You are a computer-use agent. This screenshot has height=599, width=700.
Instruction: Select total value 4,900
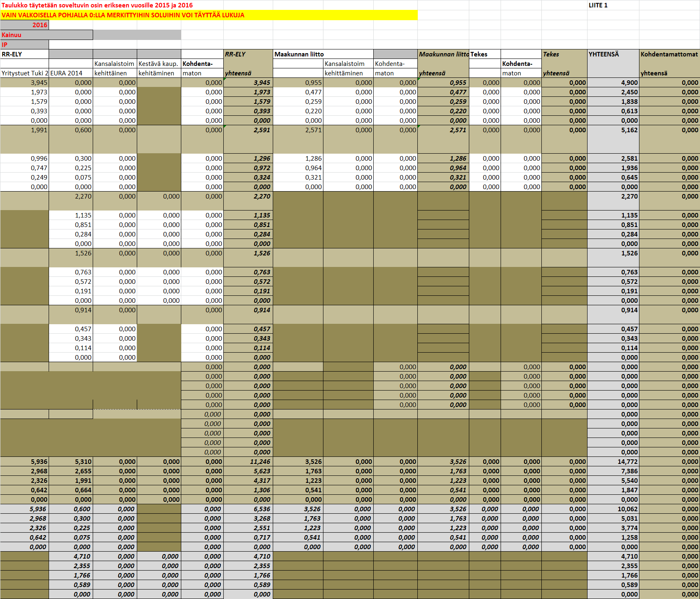tap(613, 82)
